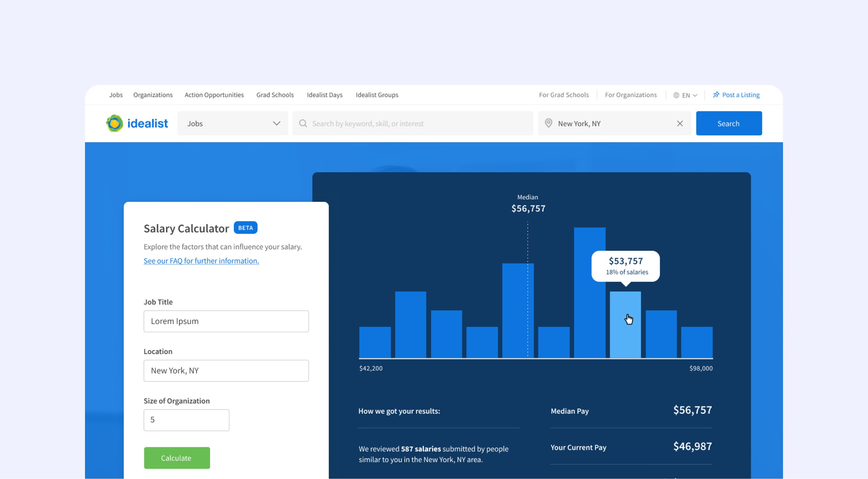The height and width of the screenshot is (479, 868).
Task: Click the Job Title input field
Action: coord(226,321)
